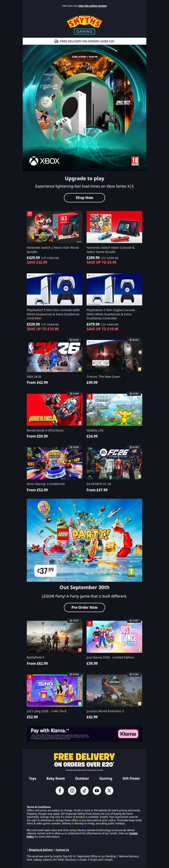This screenshot has height=868, width=169.
Task: Open the EA Sports FC 26 thumbnail
Action: (114, 463)
